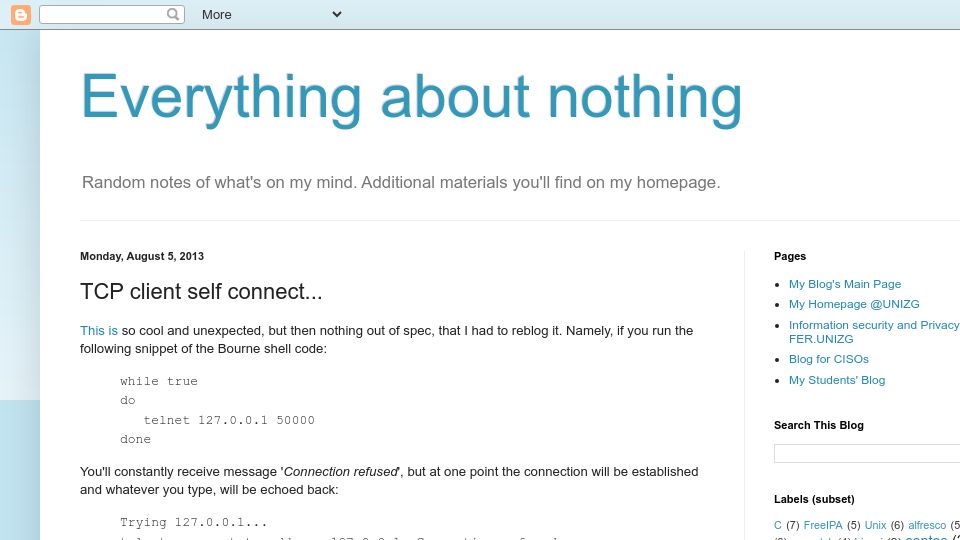Click code line 'telnet 127.0.0.1 50000'
The width and height of the screenshot is (960, 540).
[229, 420]
